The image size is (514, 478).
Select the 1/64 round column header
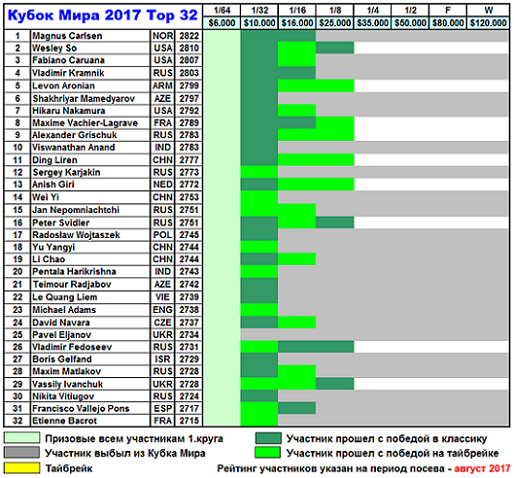(222, 10)
